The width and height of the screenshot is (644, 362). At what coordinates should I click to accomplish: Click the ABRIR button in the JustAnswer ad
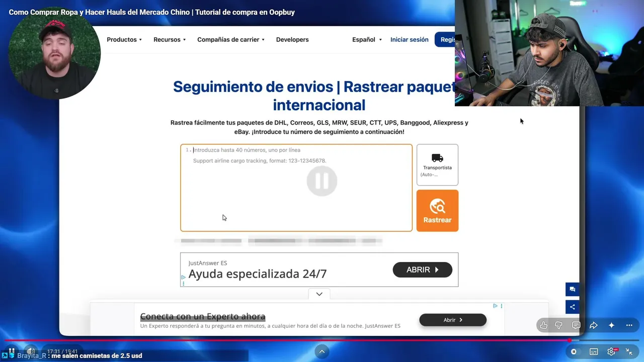(423, 270)
